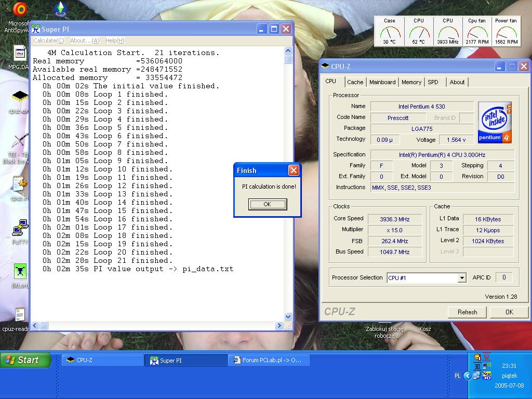Click the tray temperature monitor icon showing 30
532x399 pixels.
[x=477, y=366]
